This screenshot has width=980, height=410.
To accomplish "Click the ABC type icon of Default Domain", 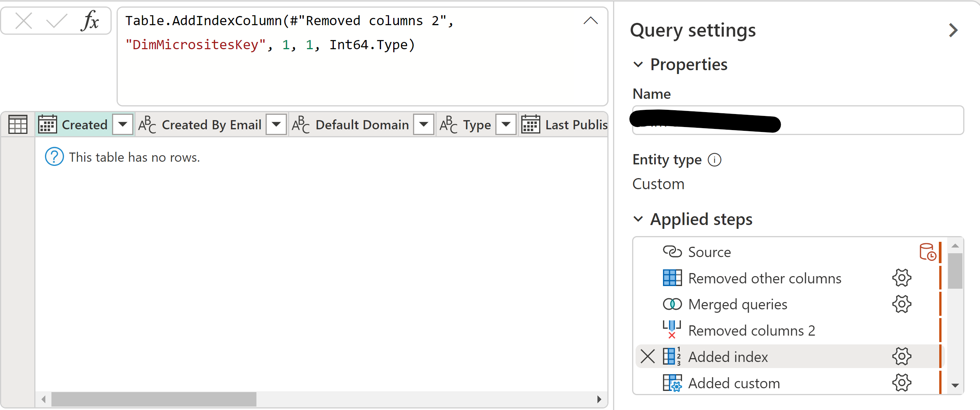I will pos(301,124).
